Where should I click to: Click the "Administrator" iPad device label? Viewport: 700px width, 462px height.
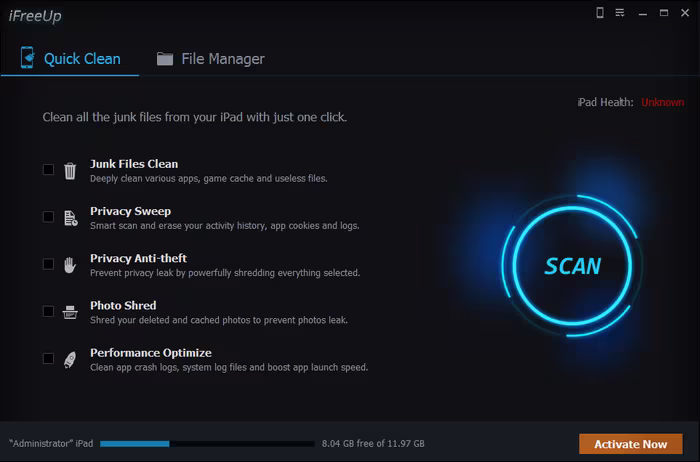[51, 444]
